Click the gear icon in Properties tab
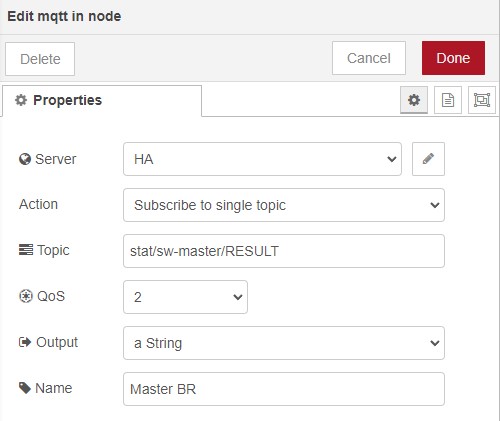This screenshot has width=500, height=421. pos(21,100)
